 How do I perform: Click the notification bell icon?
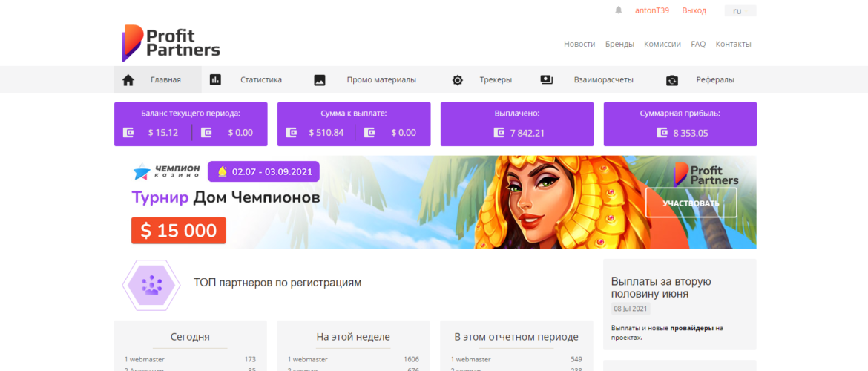618,10
